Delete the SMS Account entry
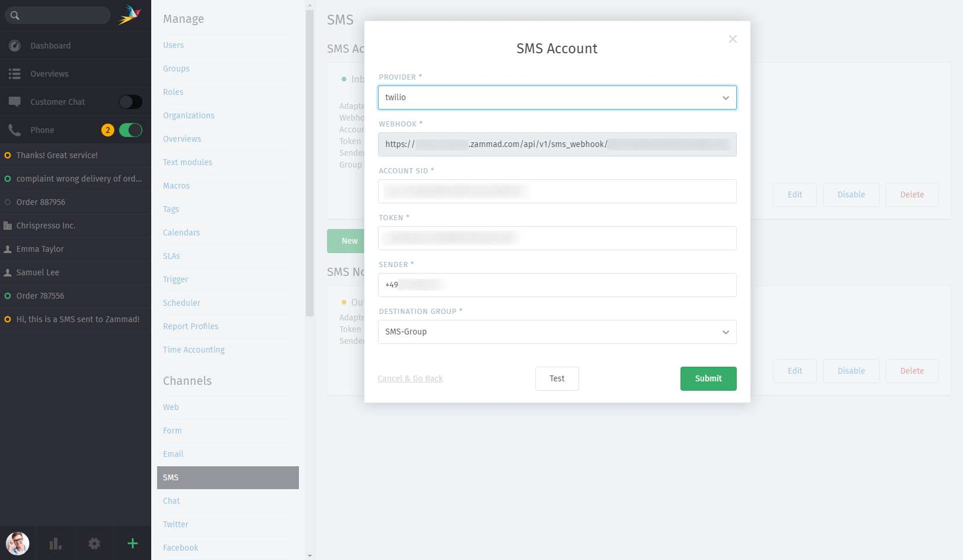This screenshot has width=963, height=560. point(912,195)
